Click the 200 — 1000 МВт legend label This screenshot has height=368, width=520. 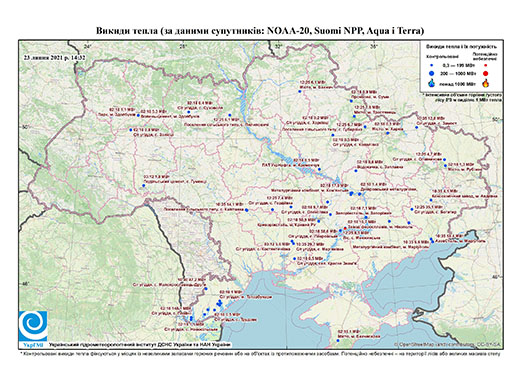tap(457, 73)
